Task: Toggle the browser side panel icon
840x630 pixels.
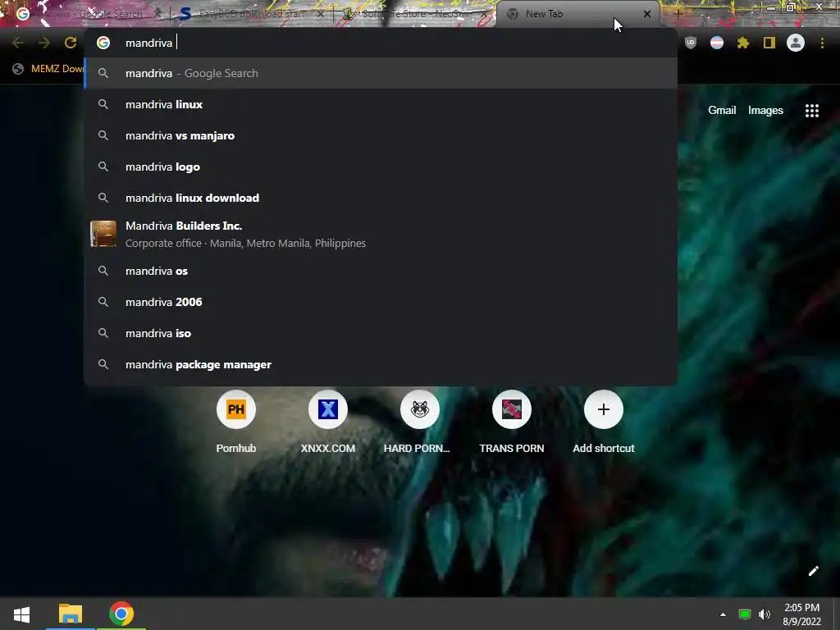Action: [x=769, y=43]
